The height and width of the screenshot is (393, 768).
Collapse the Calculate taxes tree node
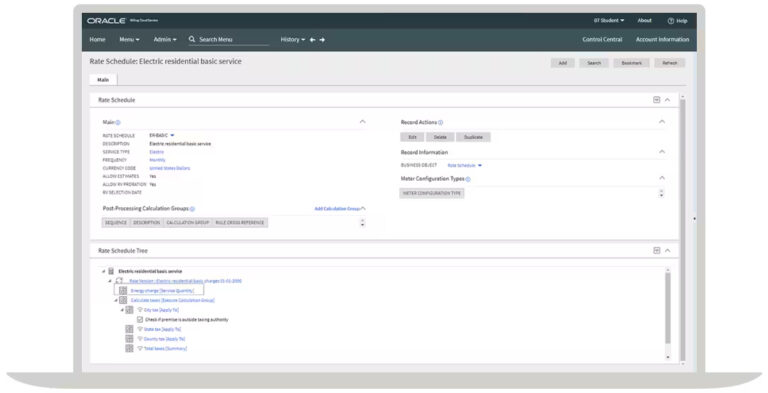pyautogui.click(x=116, y=300)
